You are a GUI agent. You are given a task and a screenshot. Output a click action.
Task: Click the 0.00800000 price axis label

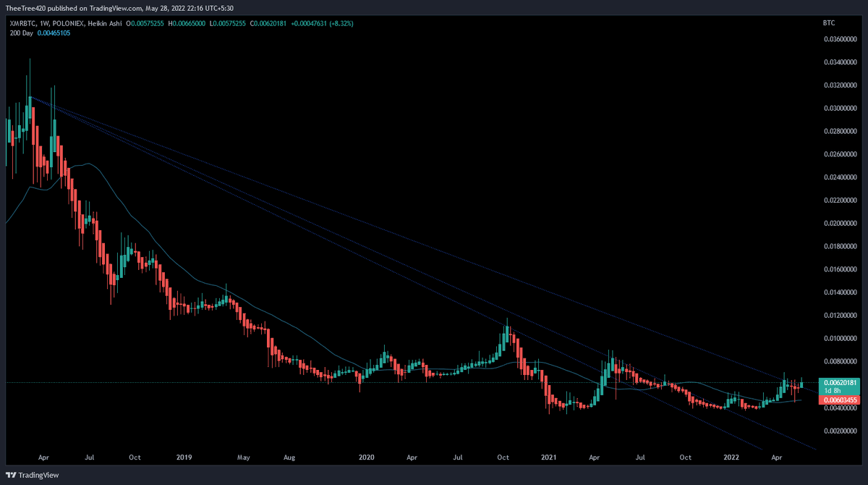840,362
